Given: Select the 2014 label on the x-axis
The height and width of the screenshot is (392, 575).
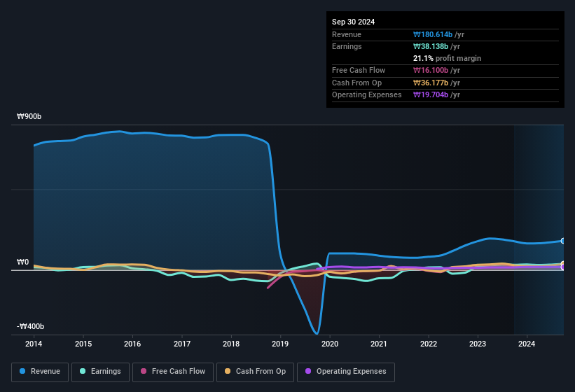Looking at the screenshot, I should (x=34, y=344).
